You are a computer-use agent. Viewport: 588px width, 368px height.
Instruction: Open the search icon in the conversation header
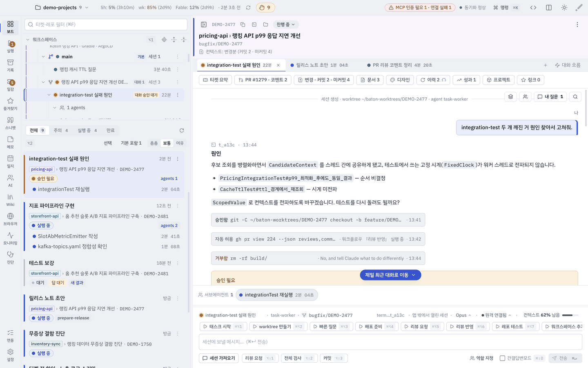[575, 96]
